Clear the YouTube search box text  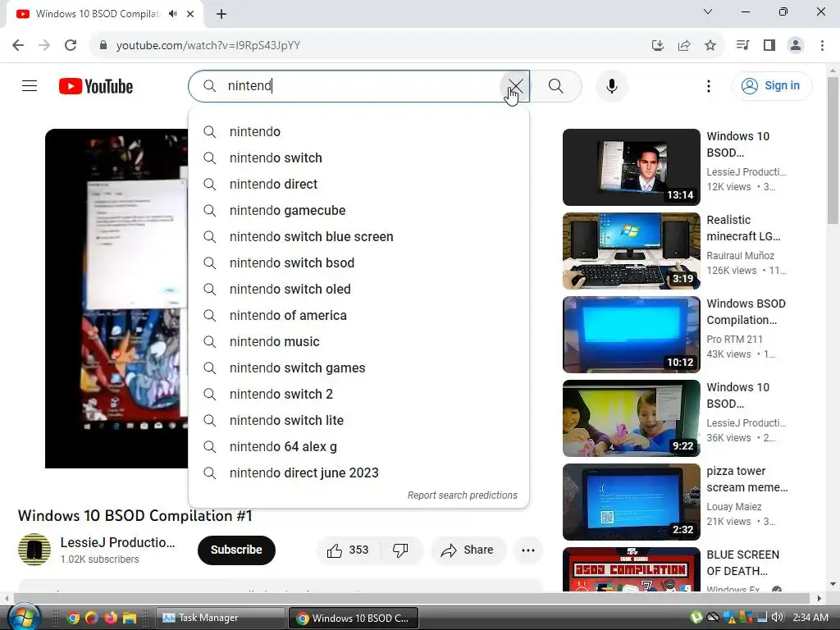515,85
